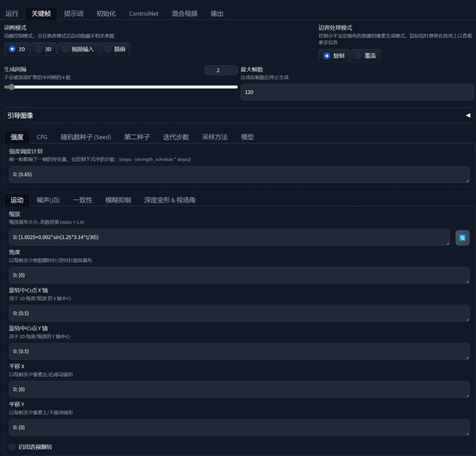
Task: Open the 深度变形 & 视场角 tab
Action: point(170,200)
